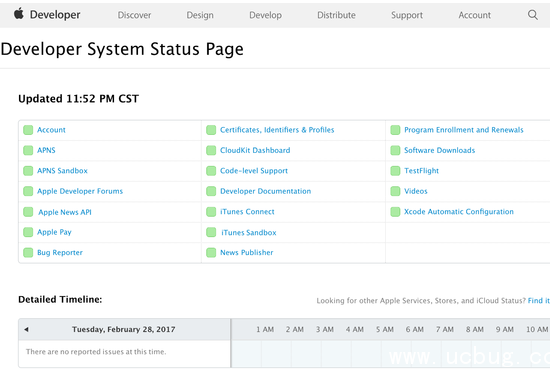
Task: Select the 9 AM timeline column label
Action: click(504, 329)
